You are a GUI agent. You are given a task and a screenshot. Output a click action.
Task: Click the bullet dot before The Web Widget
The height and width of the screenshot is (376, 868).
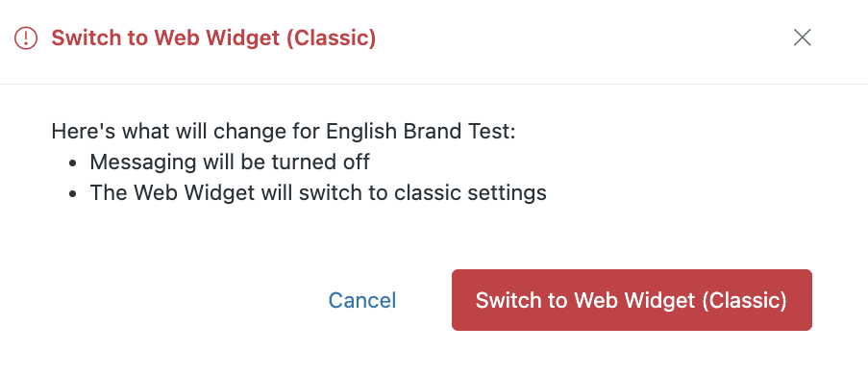[x=72, y=194]
